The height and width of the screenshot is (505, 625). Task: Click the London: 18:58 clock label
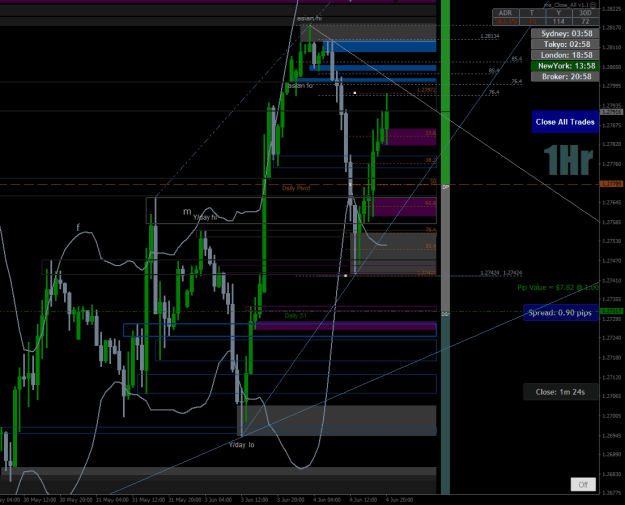(565, 55)
